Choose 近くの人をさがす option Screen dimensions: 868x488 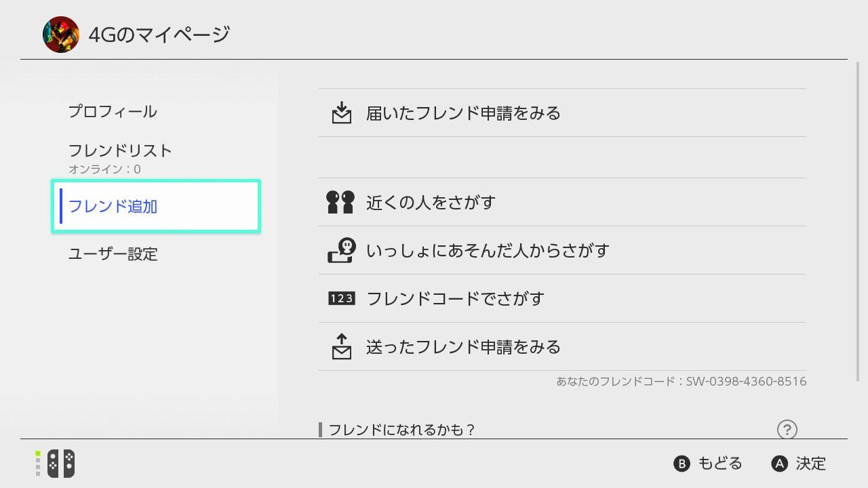(x=431, y=202)
